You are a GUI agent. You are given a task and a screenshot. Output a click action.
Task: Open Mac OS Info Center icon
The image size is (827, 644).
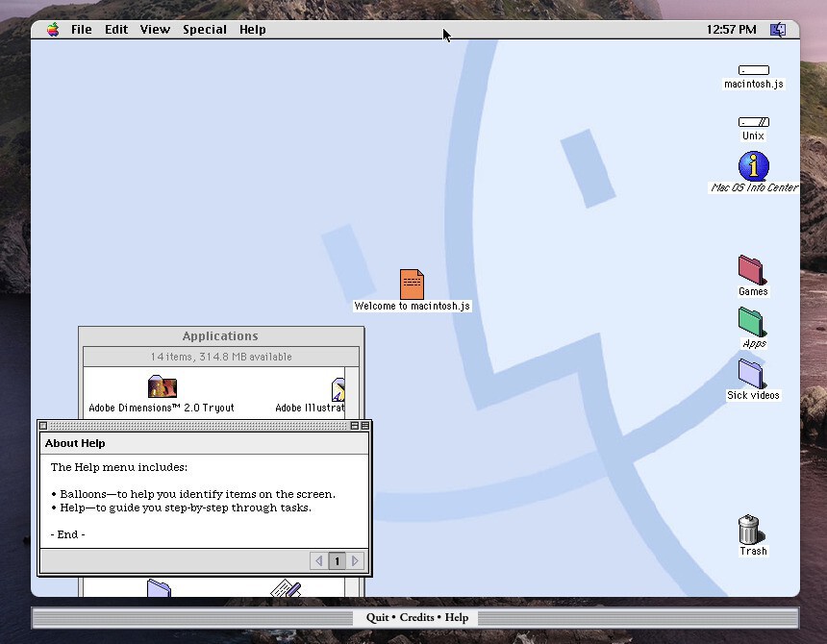tap(754, 166)
